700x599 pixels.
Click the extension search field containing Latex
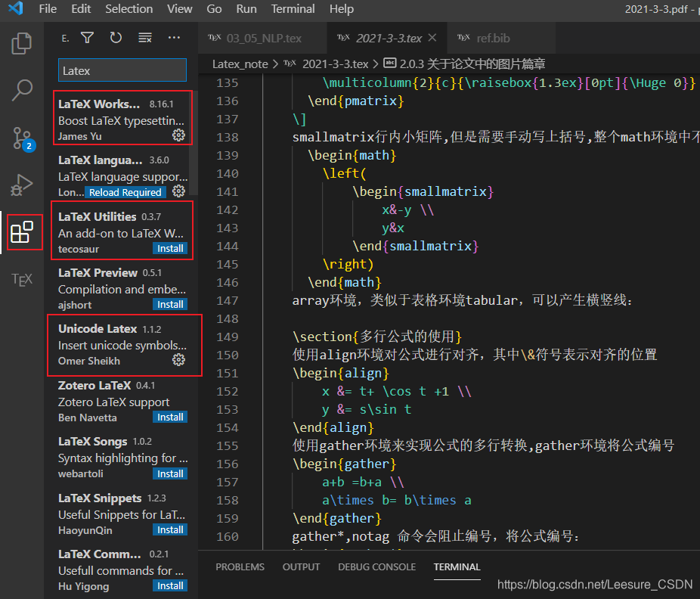(122, 70)
